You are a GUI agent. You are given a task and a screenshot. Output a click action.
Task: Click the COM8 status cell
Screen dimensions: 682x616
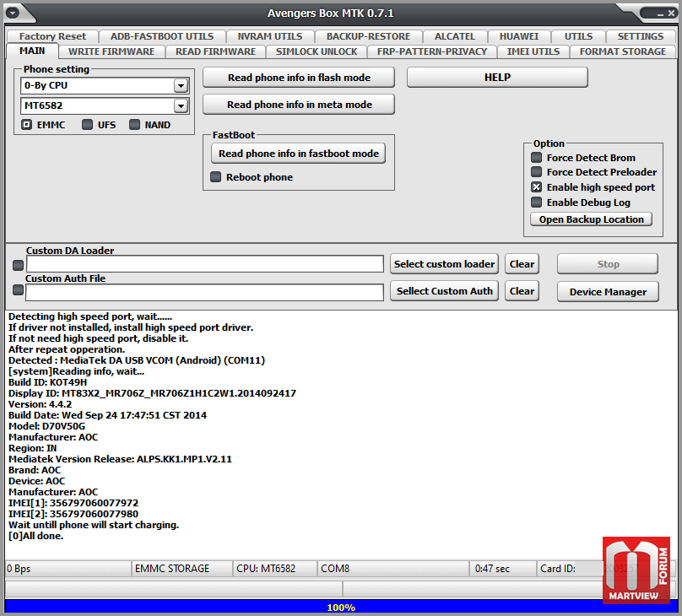(393, 569)
